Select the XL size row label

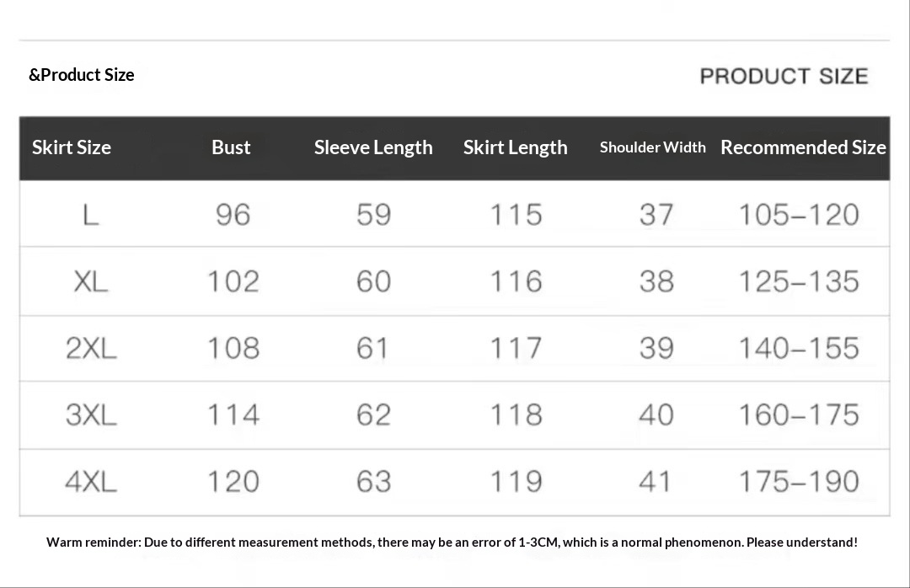click(x=91, y=281)
